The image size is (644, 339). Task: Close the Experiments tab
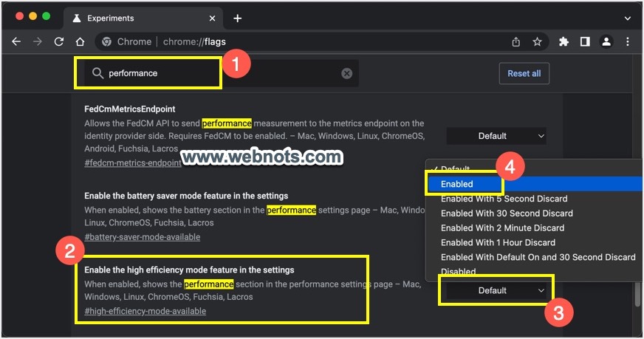[212, 18]
